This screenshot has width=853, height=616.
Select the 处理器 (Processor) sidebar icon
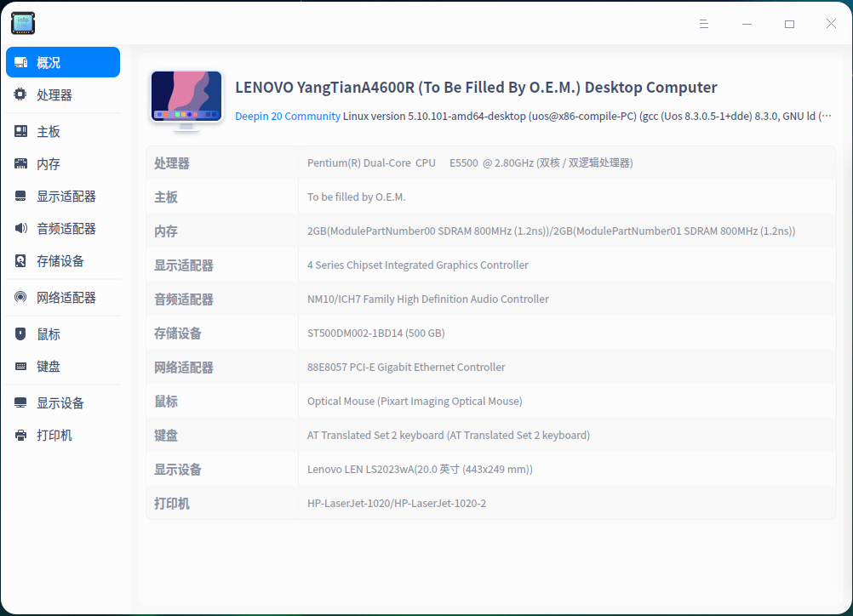click(x=20, y=94)
